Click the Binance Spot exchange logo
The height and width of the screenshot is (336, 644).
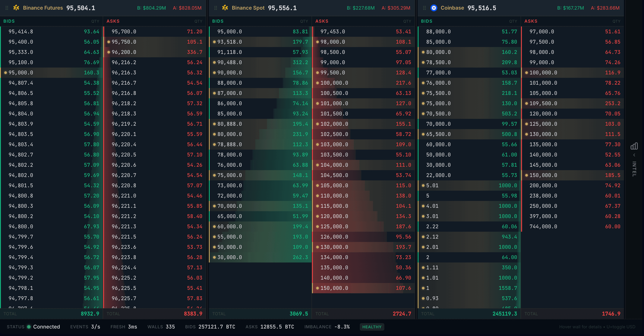[225, 8]
